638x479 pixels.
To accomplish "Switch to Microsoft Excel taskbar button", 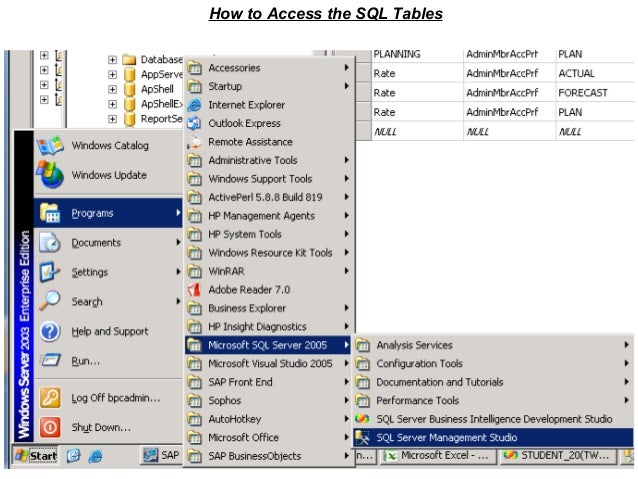I will (439, 456).
